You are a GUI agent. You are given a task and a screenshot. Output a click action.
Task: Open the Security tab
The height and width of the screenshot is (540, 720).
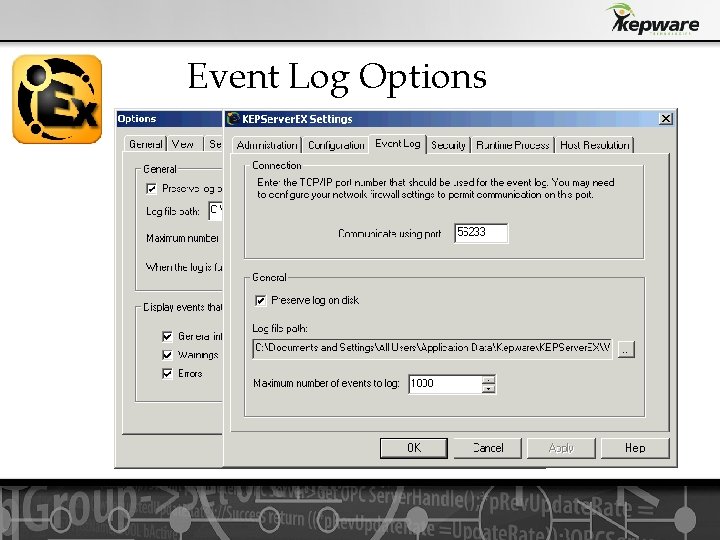click(448, 145)
